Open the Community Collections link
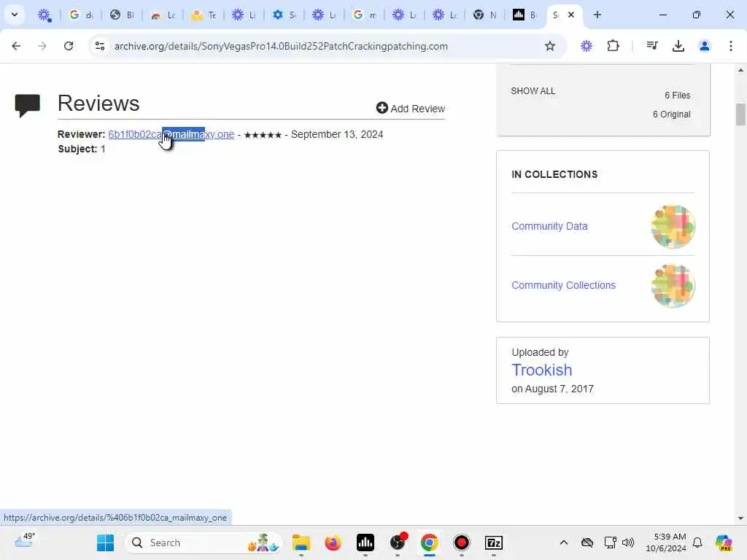Screen dimensions: 747x560 tap(564, 285)
